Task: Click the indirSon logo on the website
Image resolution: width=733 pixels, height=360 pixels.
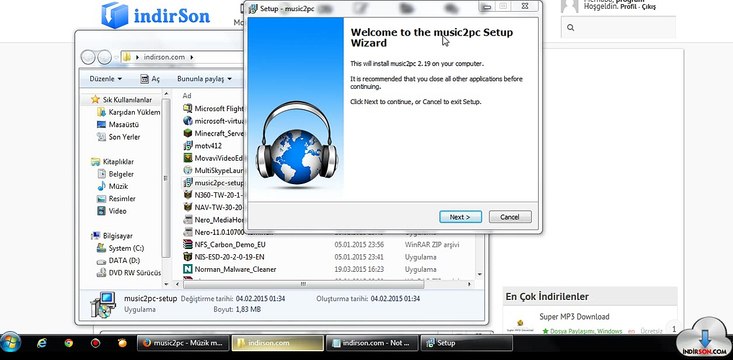Action: click(x=155, y=15)
